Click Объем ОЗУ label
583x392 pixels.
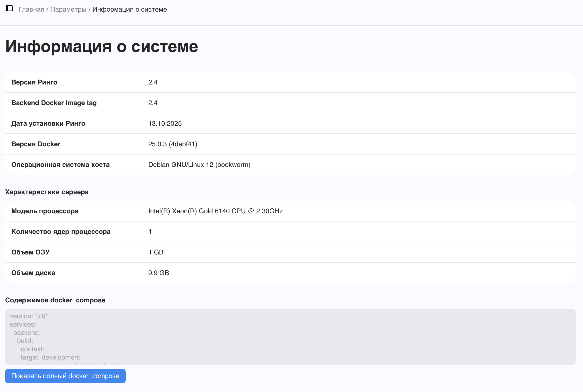click(x=30, y=252)
